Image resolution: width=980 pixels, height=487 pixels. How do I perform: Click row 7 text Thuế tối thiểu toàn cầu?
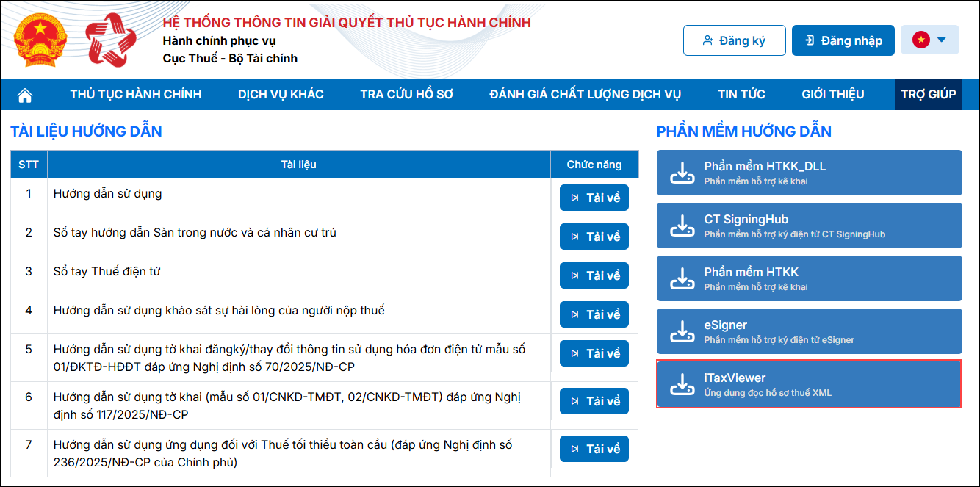(283, 453)
